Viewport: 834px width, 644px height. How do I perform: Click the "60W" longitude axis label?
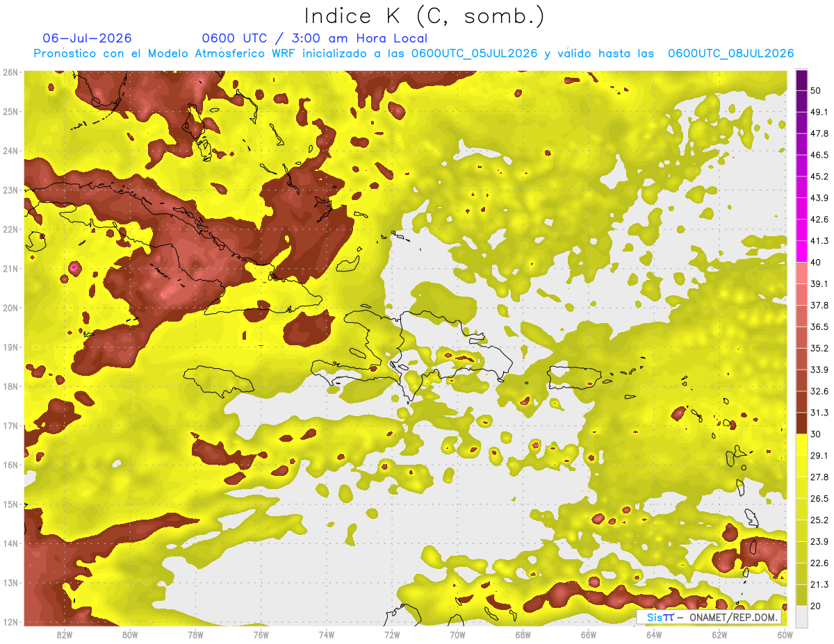(785, 634)
